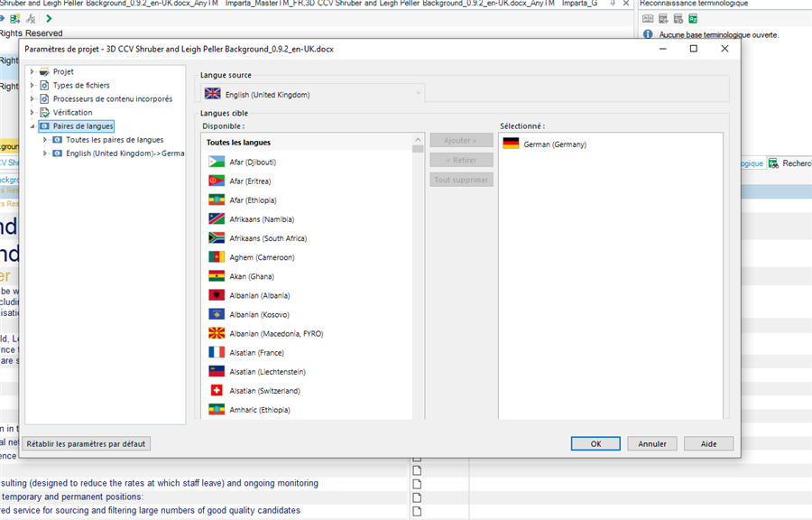Screen dimensions: 812x520
Task: Click the add-term icon in the terminology recognition panel
Action: point(663,19)
